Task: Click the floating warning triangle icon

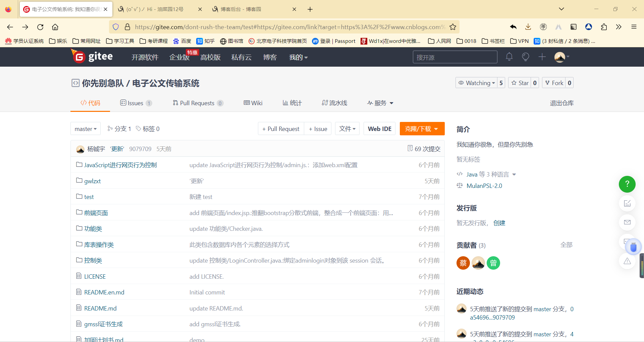Action: pyautogui.click(x=627, y=261)
